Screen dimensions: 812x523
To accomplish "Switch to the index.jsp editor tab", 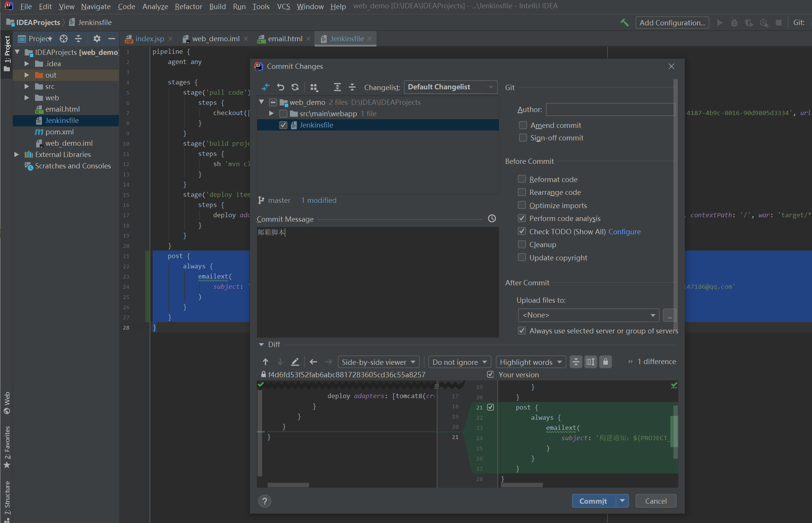I will pos(150,39).
